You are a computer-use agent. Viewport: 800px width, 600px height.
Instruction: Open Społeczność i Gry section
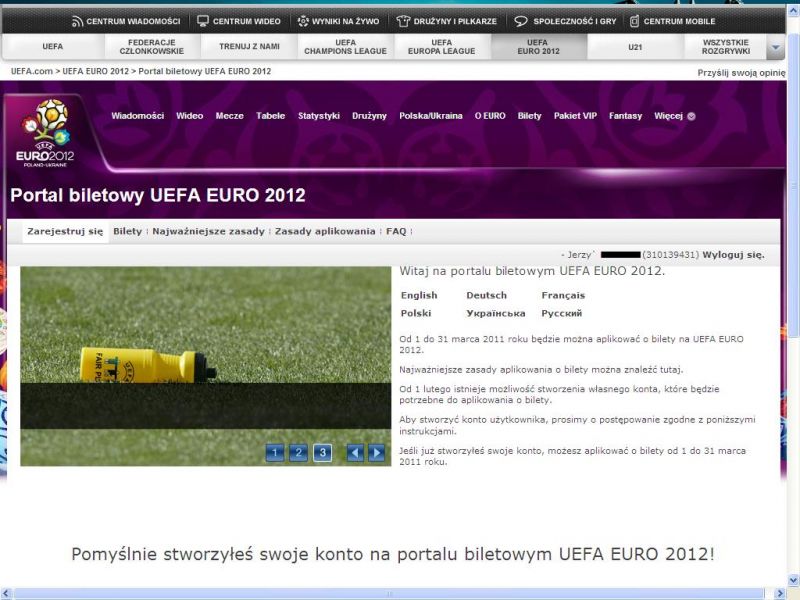point(574,21)
